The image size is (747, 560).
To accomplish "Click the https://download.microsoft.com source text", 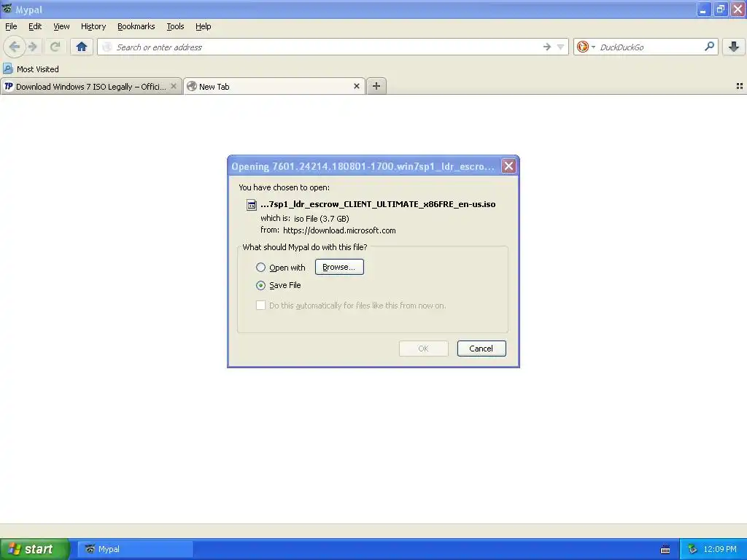I will point(339,230).
